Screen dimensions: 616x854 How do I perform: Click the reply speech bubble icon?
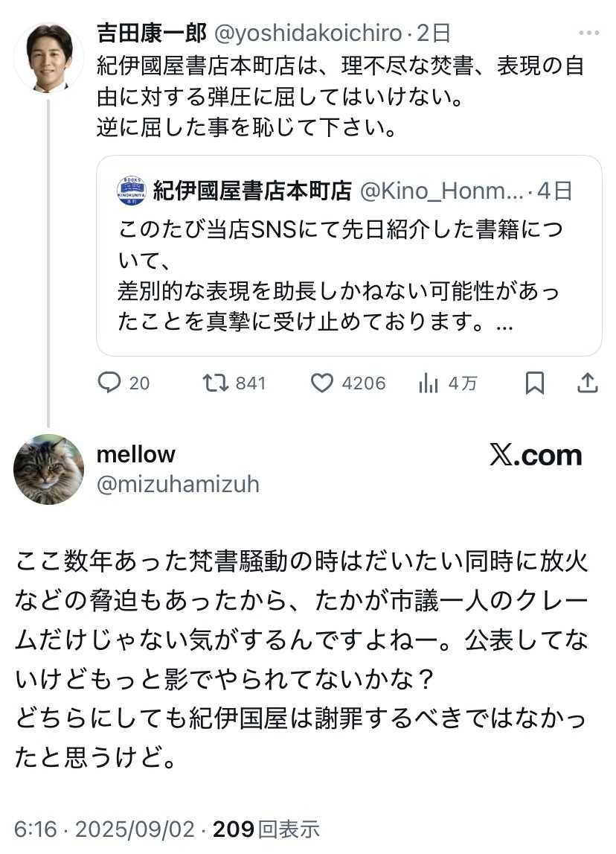pyautogui.click(x=109, y=383)
